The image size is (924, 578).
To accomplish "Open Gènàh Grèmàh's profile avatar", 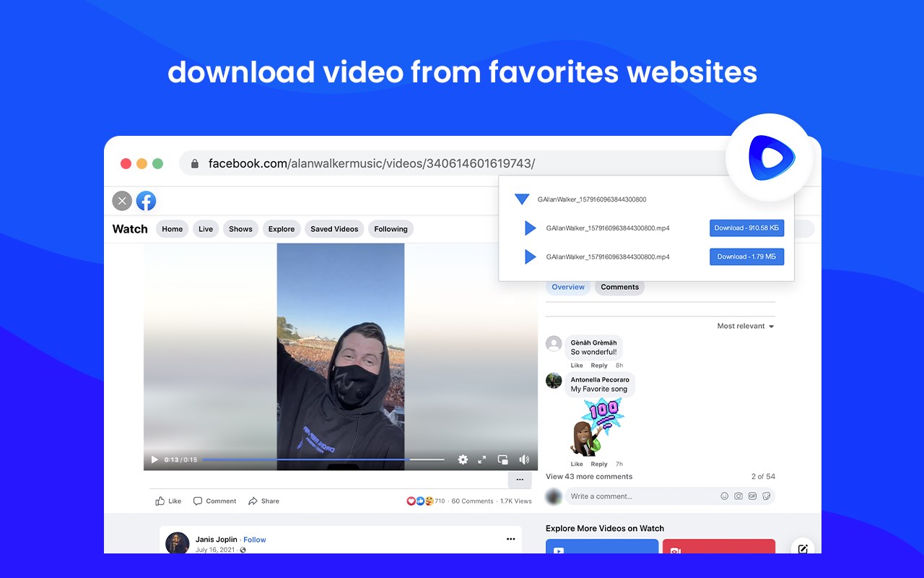I will click(x=554, y=344).
